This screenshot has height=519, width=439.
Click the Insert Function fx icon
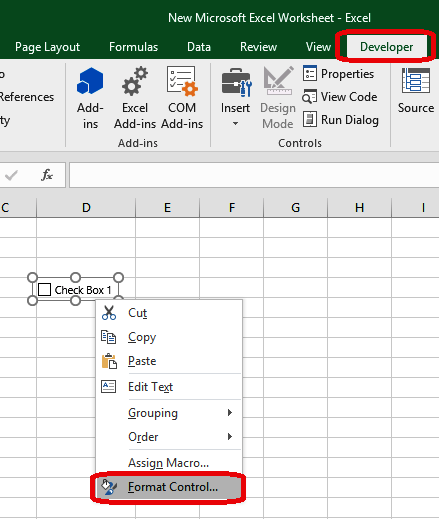[47, 175]
